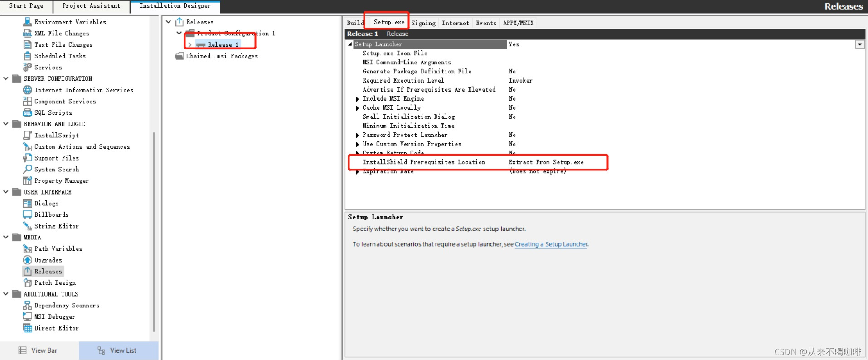Follow Creating a Setup Launcher link
This screenshot has height=360, width=868.
pos(551,244)
